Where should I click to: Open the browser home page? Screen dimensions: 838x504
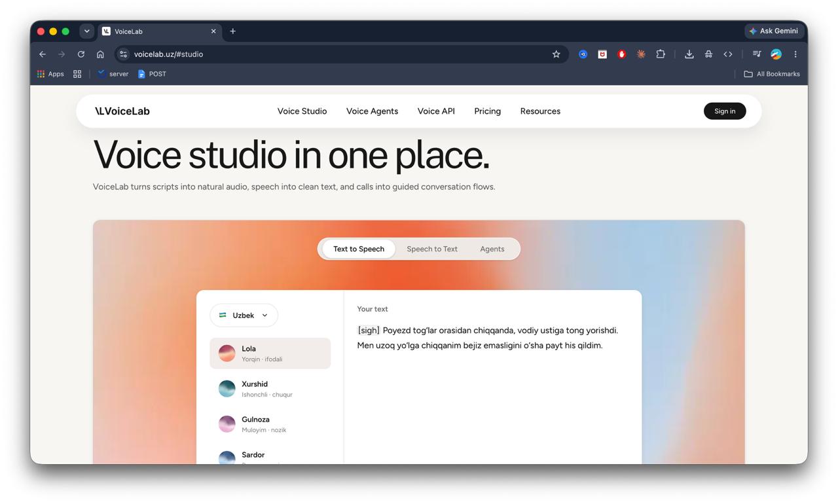pos(100,54)
